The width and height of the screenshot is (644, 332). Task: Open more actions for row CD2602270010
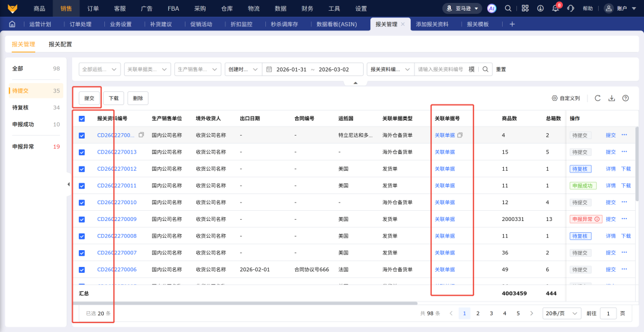tap(624, 202)
